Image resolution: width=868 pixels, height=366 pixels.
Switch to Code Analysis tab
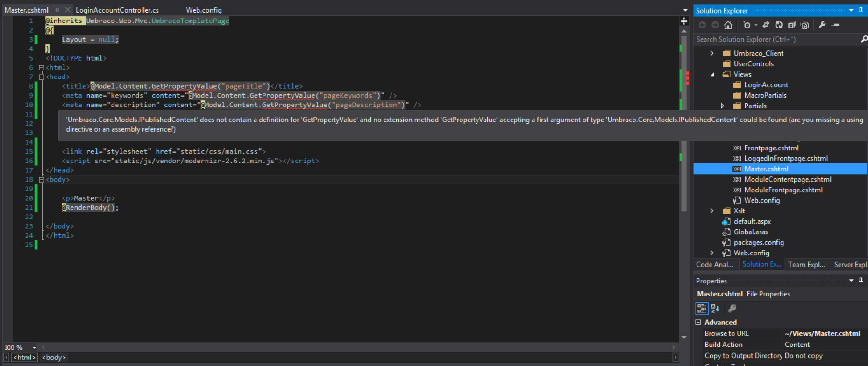[x=714, y=265]
